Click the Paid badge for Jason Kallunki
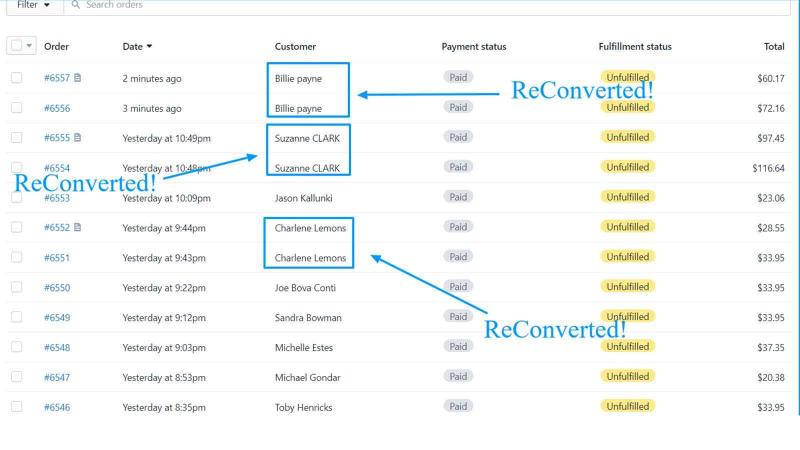This screenshot has height=450, width=800. [x=458, y=197]
